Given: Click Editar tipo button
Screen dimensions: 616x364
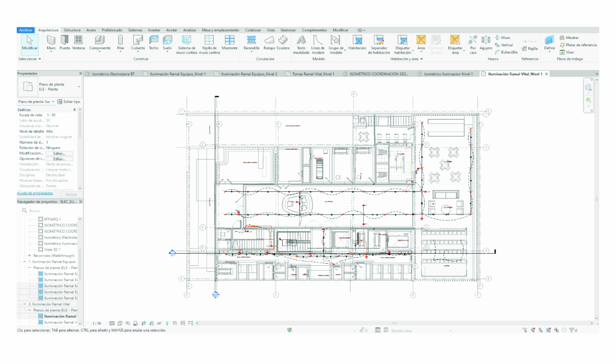Looking at the screenshot, I should point(69,102).
